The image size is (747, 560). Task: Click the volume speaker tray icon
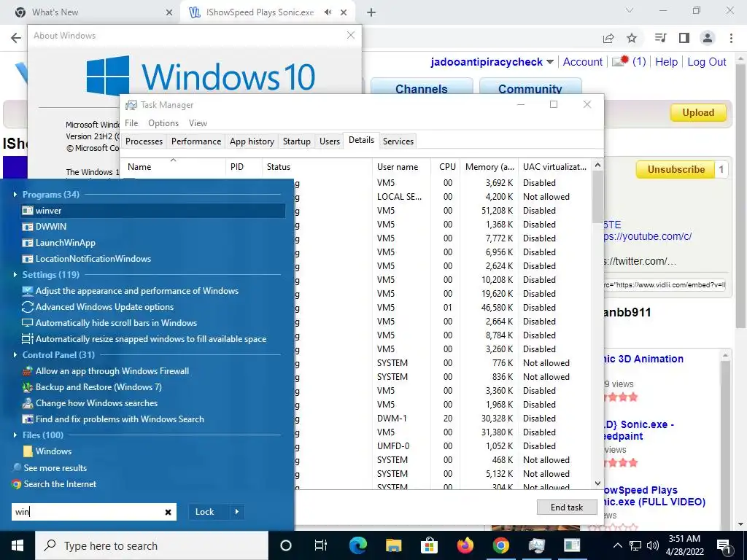tap(653, 545)
